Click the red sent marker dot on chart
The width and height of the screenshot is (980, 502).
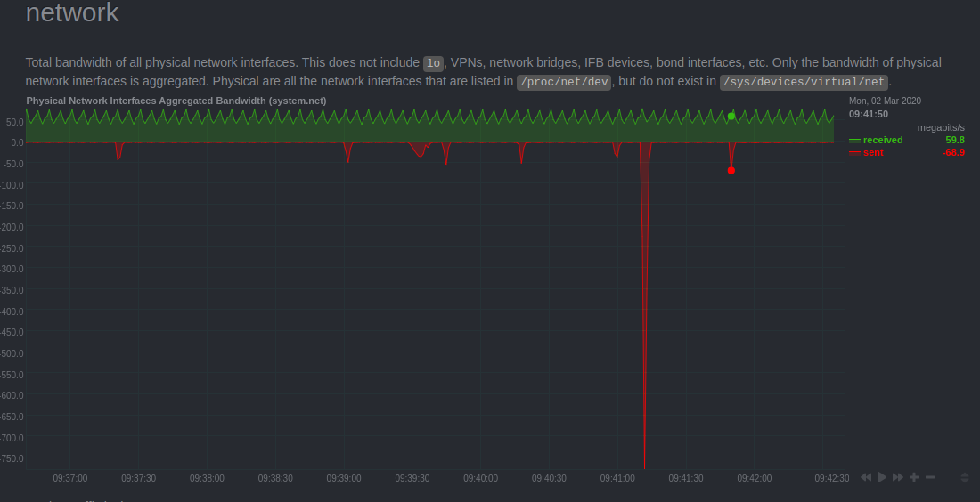click(731, 171)
